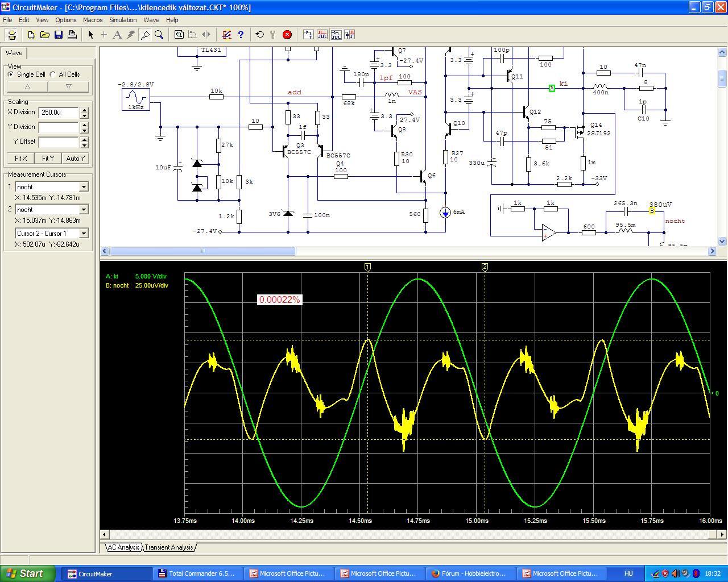Click the Fit Circuit to Window icon
This screenshot has height=582, width=728.
pyautogui.click(x=179, y=35)
